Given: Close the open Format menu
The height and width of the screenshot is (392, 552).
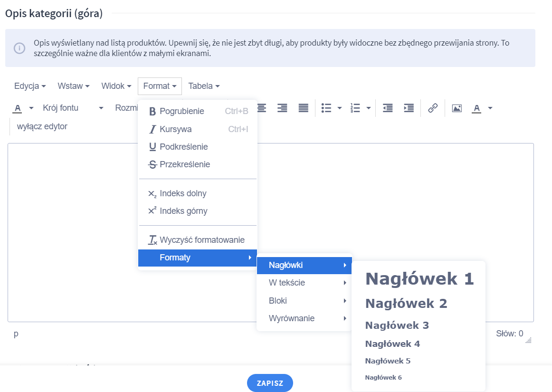Looking at the screenshot, I should [x=160, y=86].
